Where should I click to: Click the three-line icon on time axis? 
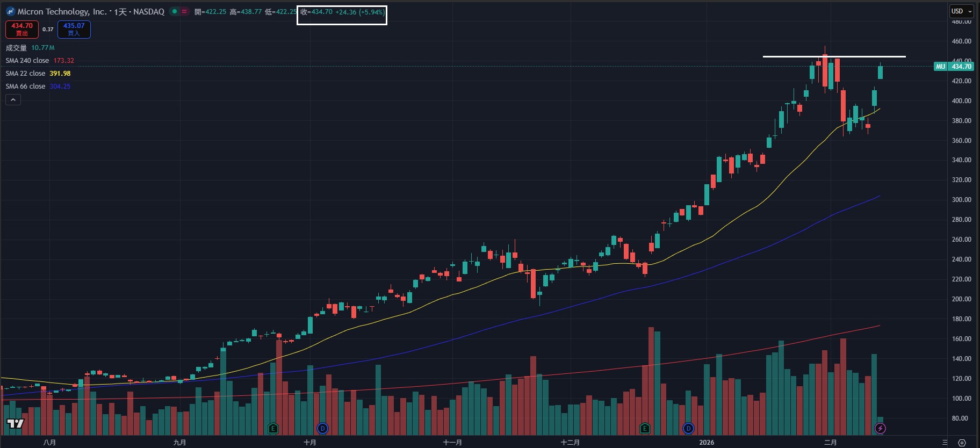click(x=945, y=443)
